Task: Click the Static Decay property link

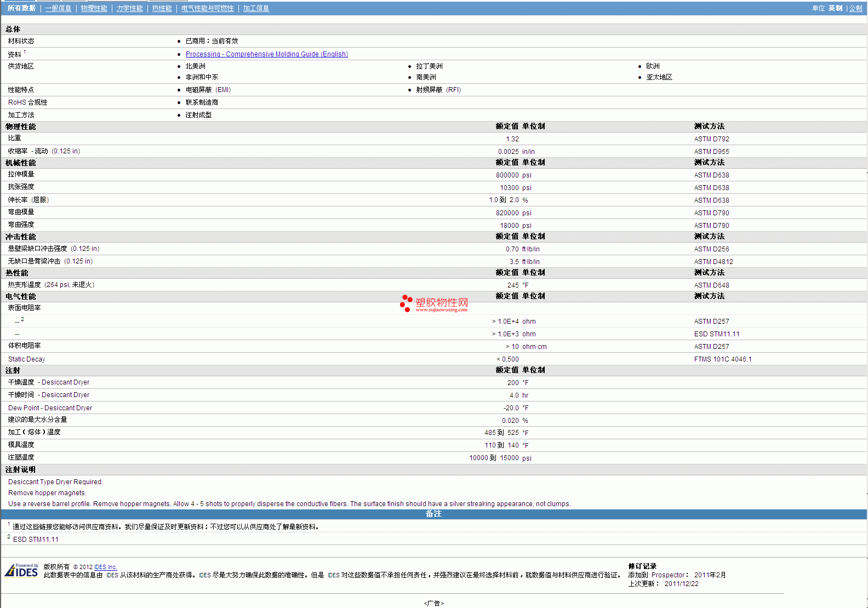Action: point(27,359)
